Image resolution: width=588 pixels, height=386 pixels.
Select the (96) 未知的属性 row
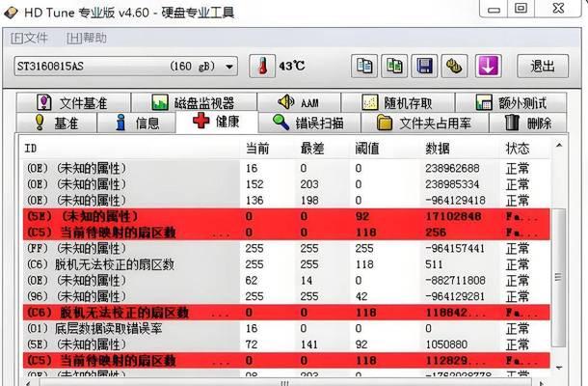[x=286, y=296]
